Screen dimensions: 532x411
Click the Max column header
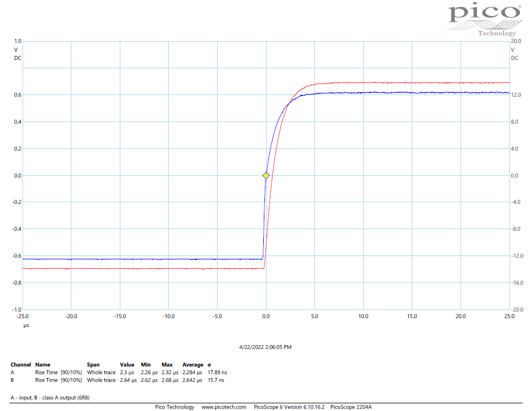(x=167, y=364)
